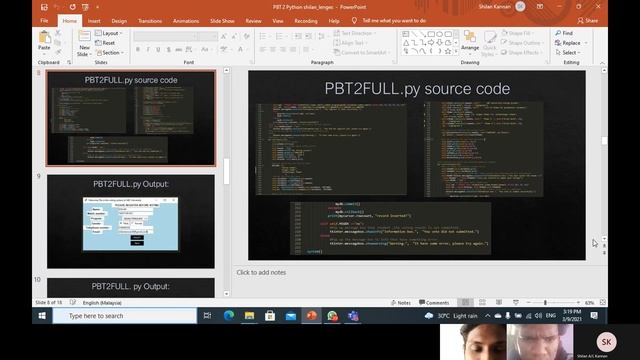Open the Select dropdown in Editing
This screenshot has width=640, height=360.
click(568, 53)
